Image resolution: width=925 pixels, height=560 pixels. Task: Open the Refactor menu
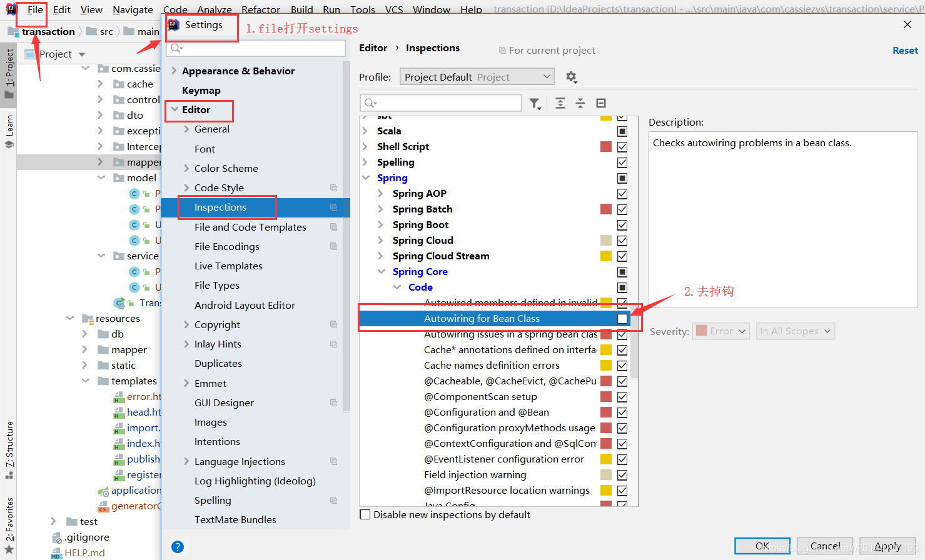click(x=261, y=9)
